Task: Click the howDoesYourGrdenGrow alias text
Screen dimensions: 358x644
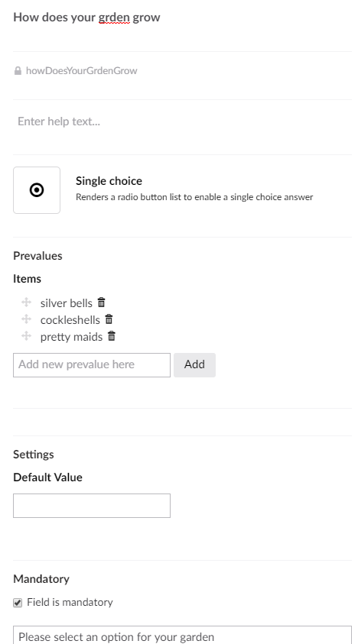Action: (x=82, y=70)
